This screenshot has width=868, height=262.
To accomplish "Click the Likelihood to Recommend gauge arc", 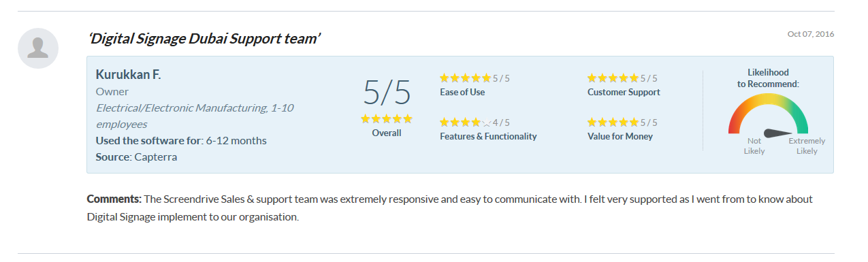I will 768,114.
